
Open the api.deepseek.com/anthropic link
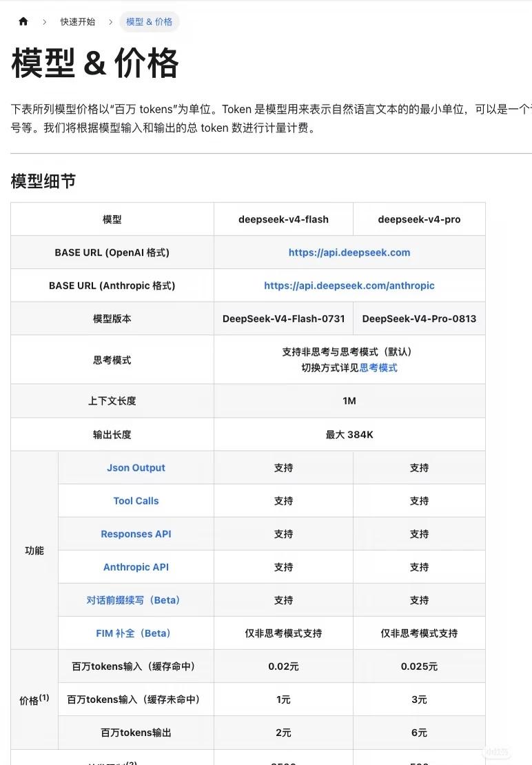349,285
